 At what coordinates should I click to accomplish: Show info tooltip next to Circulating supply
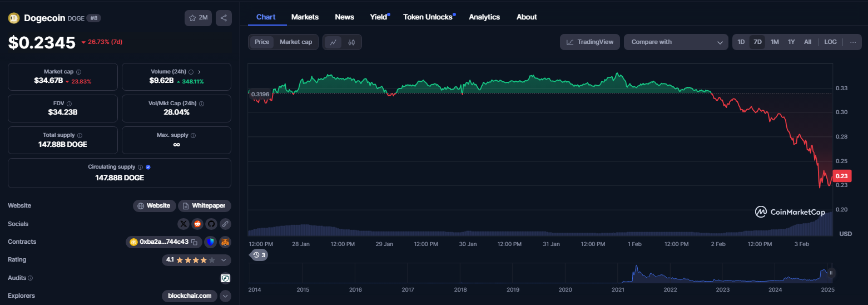(x=140, y=167)
